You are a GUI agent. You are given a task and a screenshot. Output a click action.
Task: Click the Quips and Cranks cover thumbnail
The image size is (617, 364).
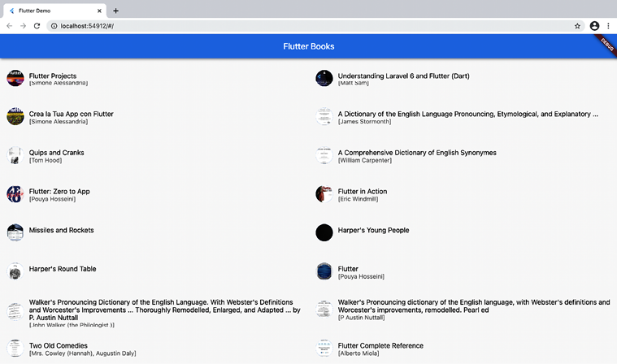tap(15, 156)
